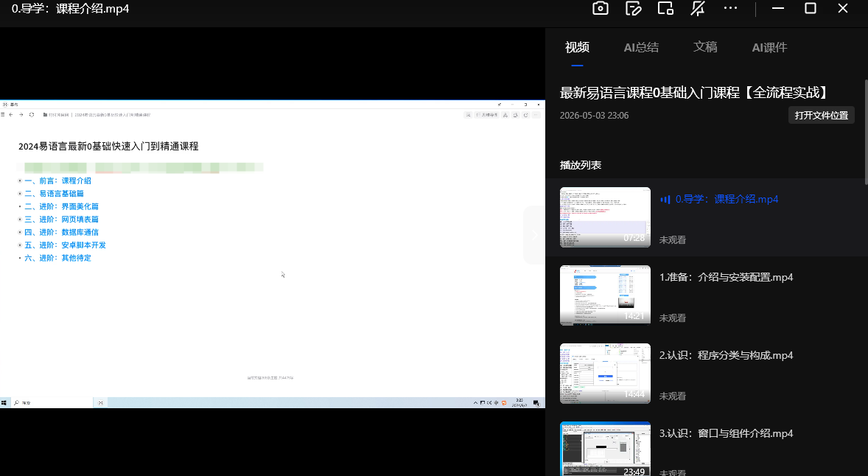Click the 二、进阶：界面美化篇 link in video
The image size is (868, 476).
(61, 206)
